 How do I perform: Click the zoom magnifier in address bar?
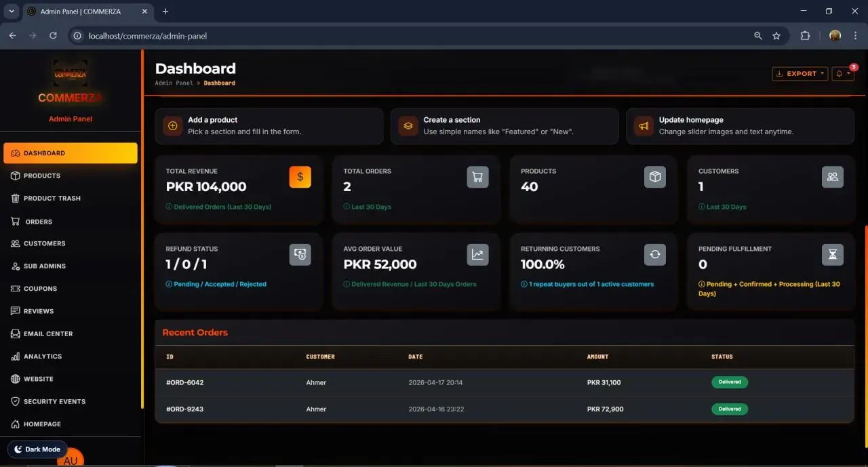(x=758, y=36)
